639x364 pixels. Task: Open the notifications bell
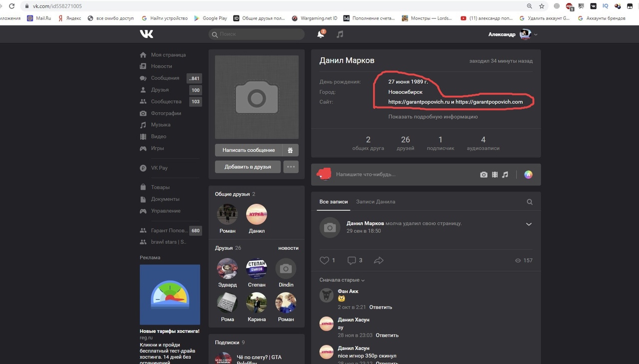pos(320,34)
